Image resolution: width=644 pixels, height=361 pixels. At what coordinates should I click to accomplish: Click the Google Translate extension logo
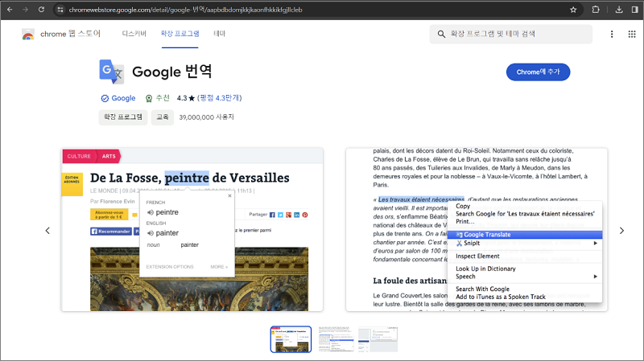tap(111, 72)
